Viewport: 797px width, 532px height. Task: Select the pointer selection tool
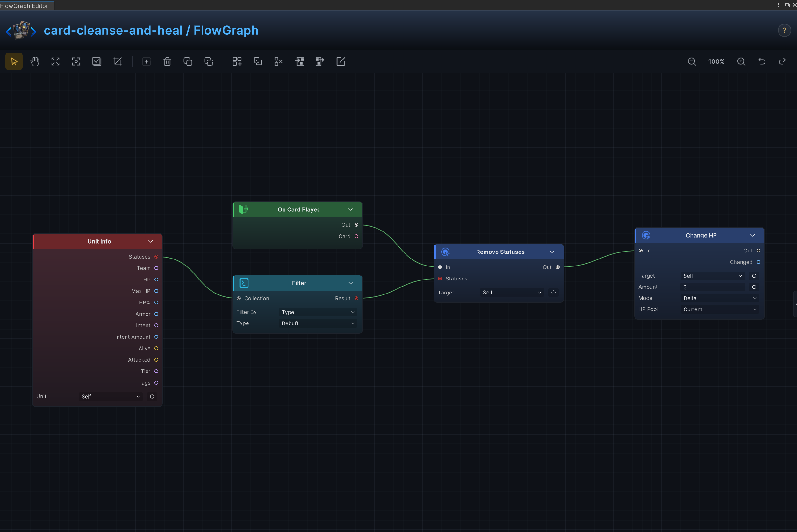pyautogui.click(x=14, y=61)
